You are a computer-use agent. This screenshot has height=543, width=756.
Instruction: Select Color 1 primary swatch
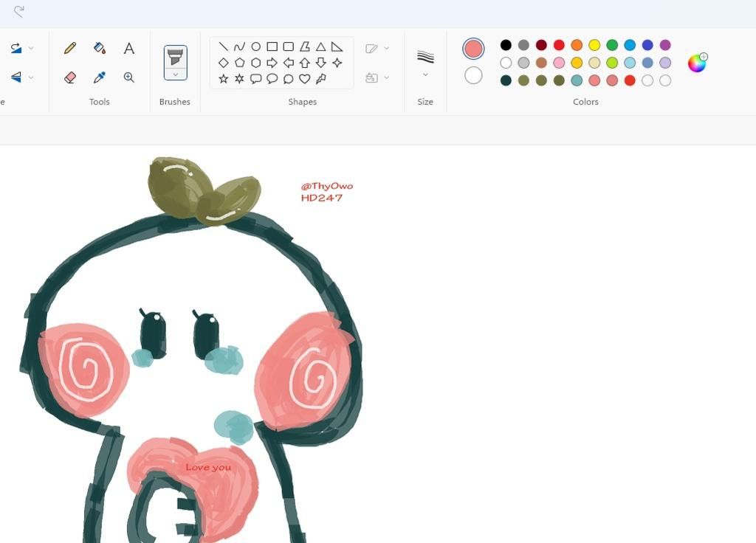pos(473,49)
